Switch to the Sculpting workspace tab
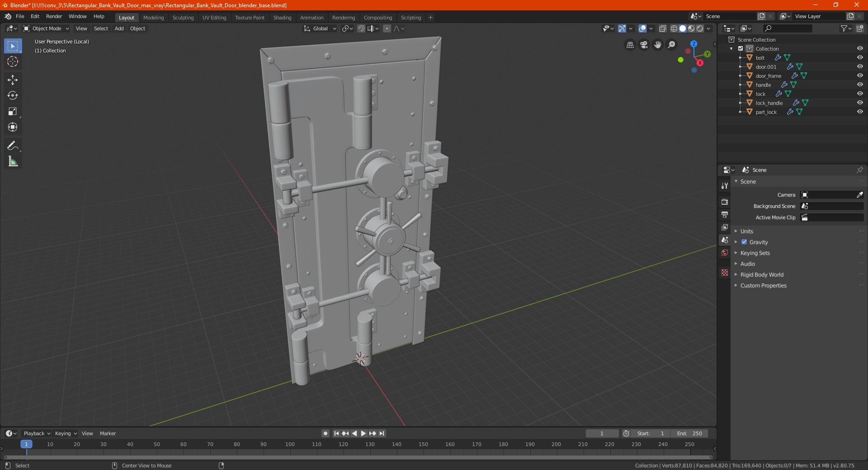The image size is (868, 470). click(183, 18)
